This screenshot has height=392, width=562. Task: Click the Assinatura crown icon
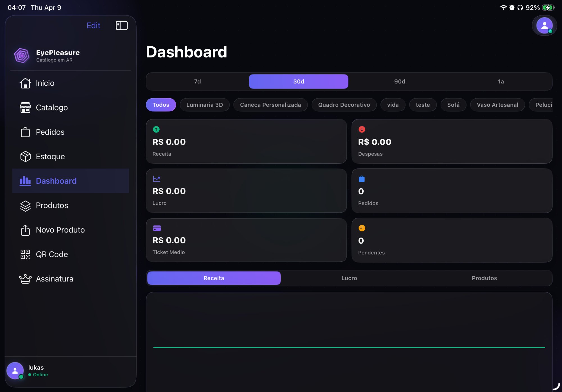pos(25,279)
